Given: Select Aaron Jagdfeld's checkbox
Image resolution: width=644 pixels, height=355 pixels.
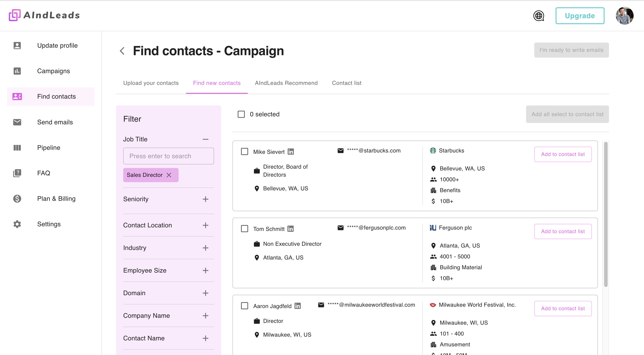Looking at the screenshot, I should point(244,306).
